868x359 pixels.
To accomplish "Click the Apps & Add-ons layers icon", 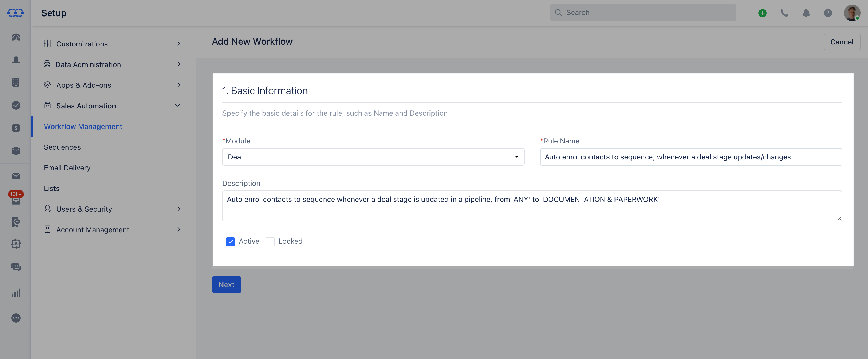I will click(x=48, y=85).
